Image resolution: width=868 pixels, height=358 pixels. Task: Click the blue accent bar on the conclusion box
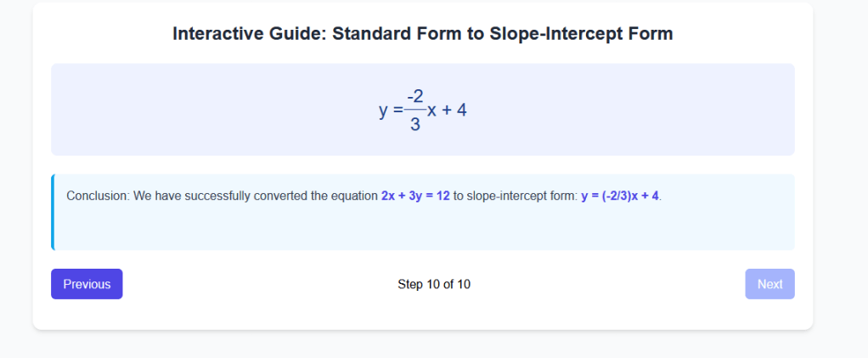click(53, 212)
